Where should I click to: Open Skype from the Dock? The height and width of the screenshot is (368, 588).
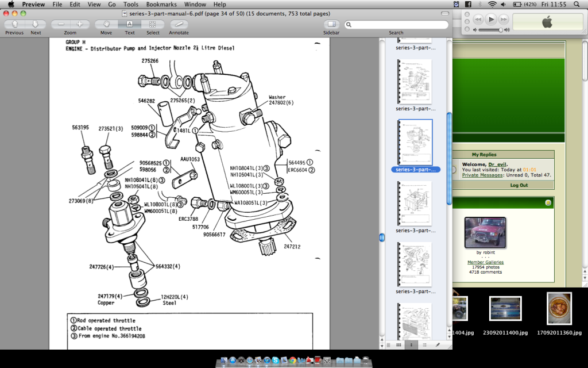tap(275, 360)
